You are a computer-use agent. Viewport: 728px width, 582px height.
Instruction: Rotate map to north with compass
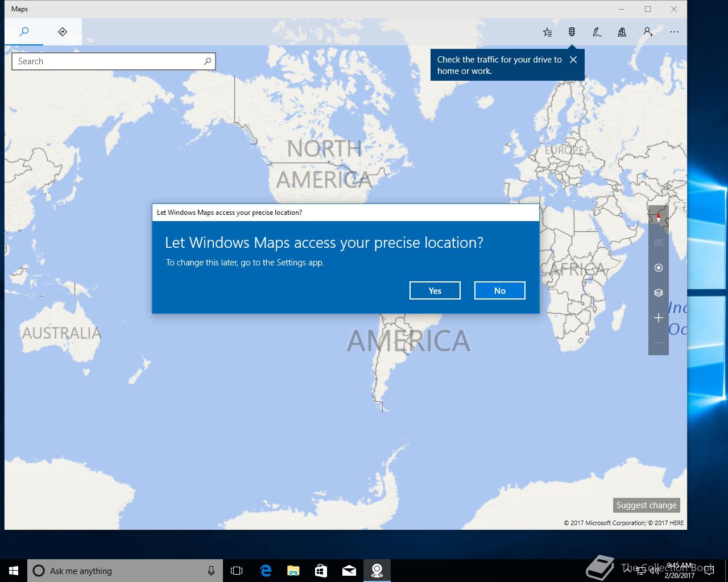click(x=659, y=218)
